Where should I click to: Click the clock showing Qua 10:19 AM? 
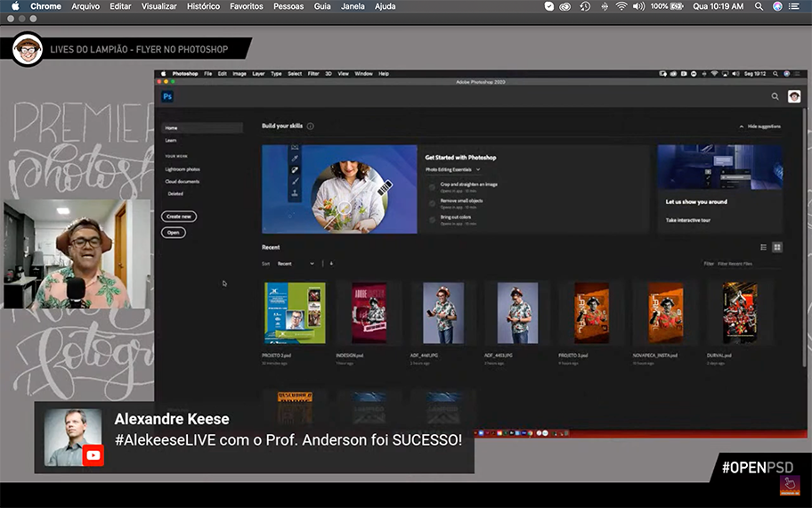718,6
